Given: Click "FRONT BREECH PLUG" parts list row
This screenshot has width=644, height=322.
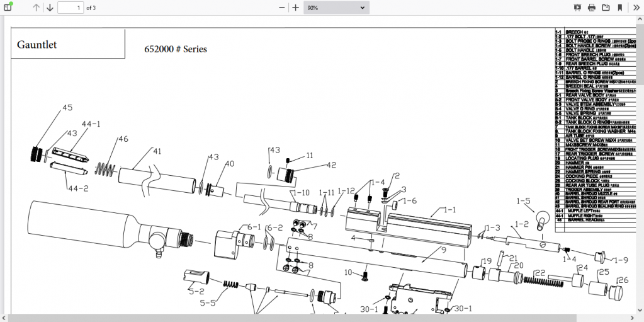Looking at the screenshot, I should (596, 54).
